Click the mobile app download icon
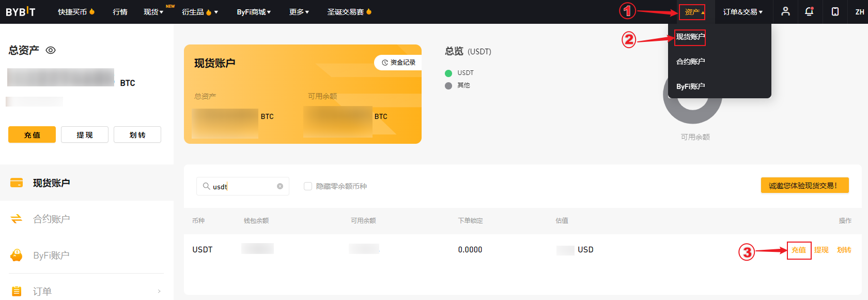Viewport: 868px width, 300px height. [835, 11]
